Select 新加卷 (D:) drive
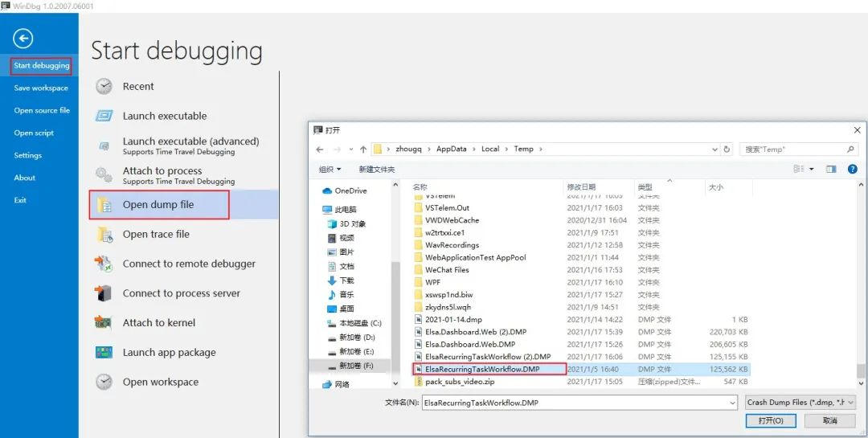Screen dimensions: 868x438 pos(351,338)
